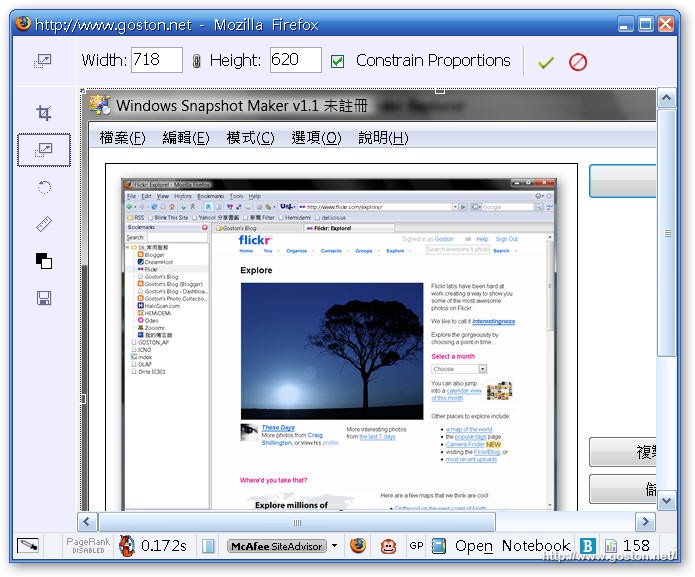This screenshot has width=695, height=577.
Task: Click the Width input field
Action: click(x=156, y=60)
